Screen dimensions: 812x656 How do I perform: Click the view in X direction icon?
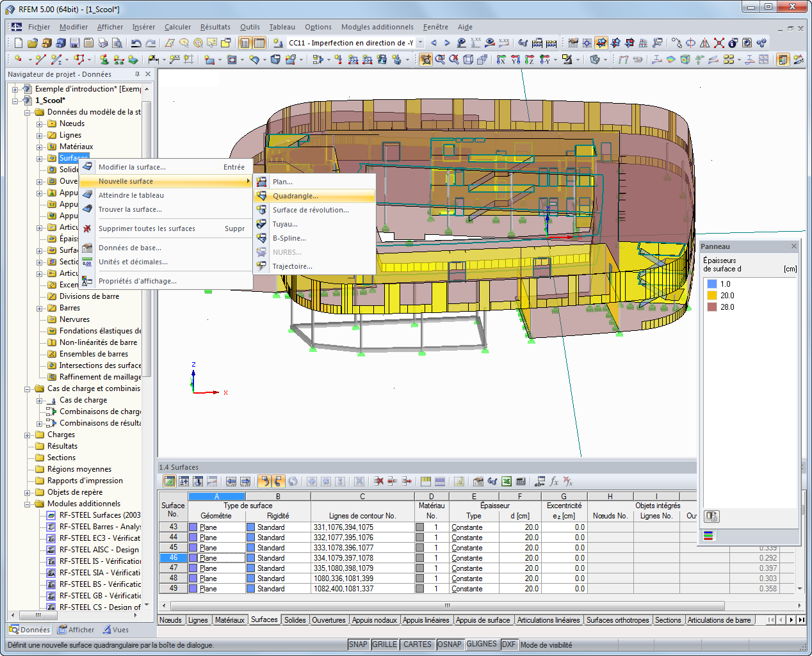click(501, 60)
